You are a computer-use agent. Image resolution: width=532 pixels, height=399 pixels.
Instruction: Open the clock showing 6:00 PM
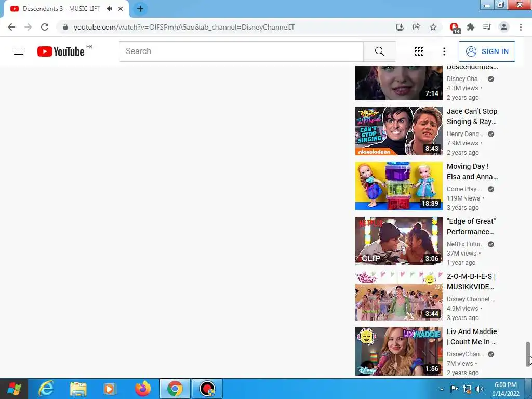[506, 389]
